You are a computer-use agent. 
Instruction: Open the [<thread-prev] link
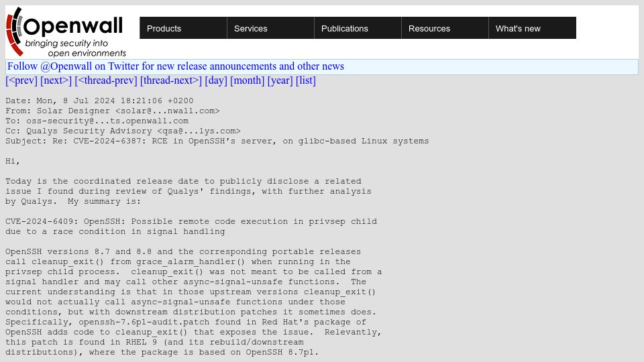(106, 80)
